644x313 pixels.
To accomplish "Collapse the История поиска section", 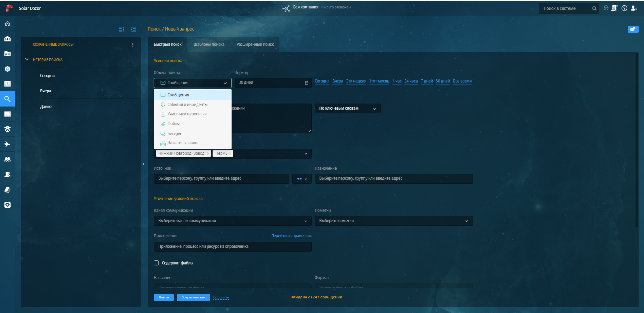I will [x=27, y=60].
